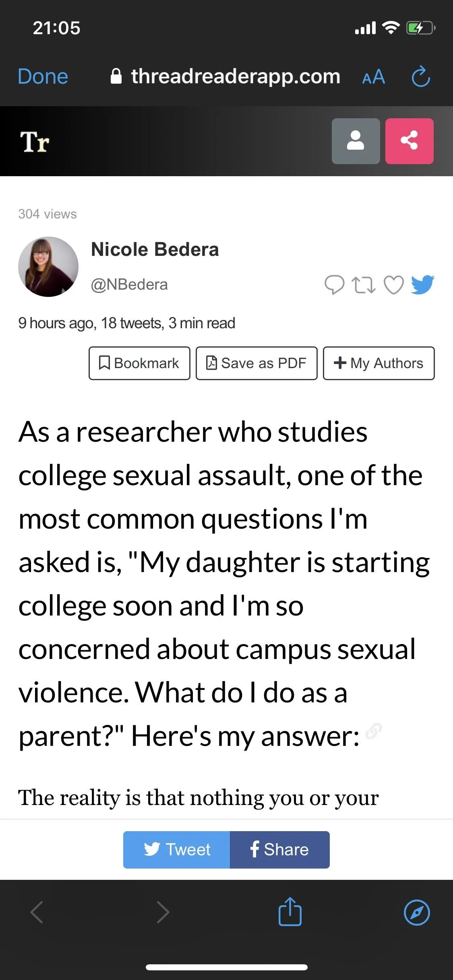Tap the reply speech bubble icon
Screen dimensions: 453x980
tap(334, 285)
